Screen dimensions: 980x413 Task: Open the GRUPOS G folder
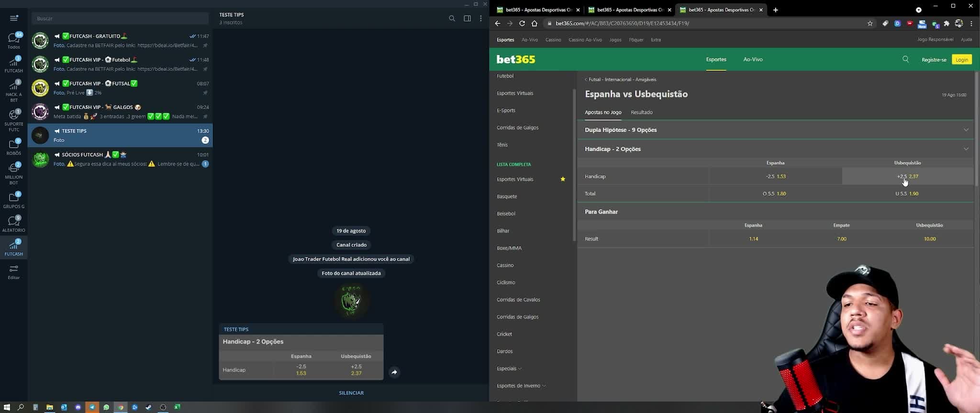pyautogui.click(x=13, y=200)
